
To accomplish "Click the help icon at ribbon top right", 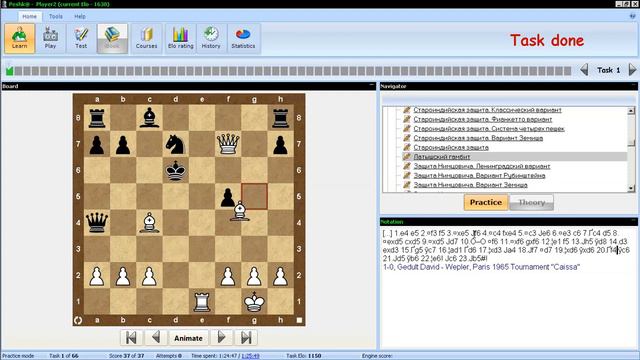I will pyautogui.click(x=633, y=16).
